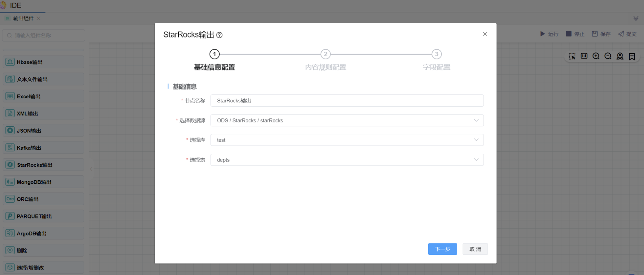Click the help icon beside StarRocks输出 title
This screenshot has width=644, height=275.
click(219, 35)
